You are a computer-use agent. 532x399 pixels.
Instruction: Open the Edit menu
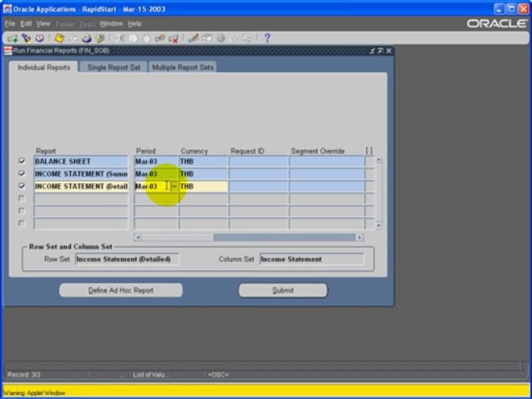click(x=26, y=24)
